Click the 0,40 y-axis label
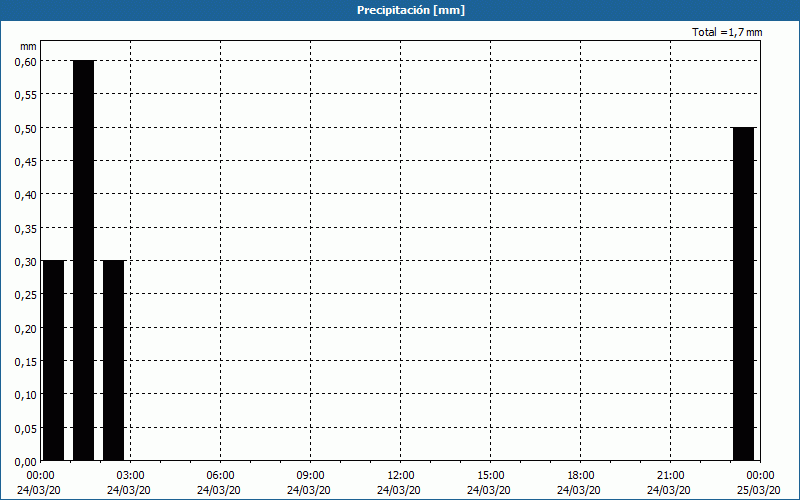Image resolution: width=800 pixels, height=500 pixels. (26, 195)
